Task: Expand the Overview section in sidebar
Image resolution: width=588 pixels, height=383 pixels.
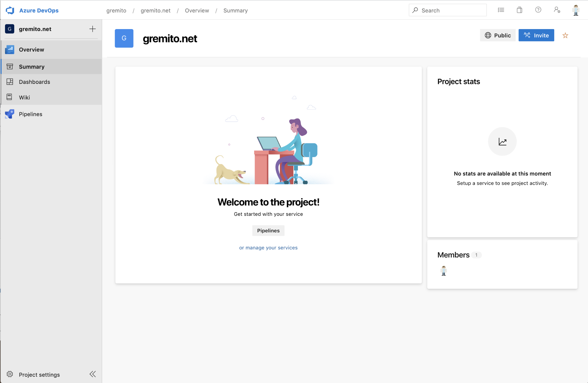Action: coord(31,49)
